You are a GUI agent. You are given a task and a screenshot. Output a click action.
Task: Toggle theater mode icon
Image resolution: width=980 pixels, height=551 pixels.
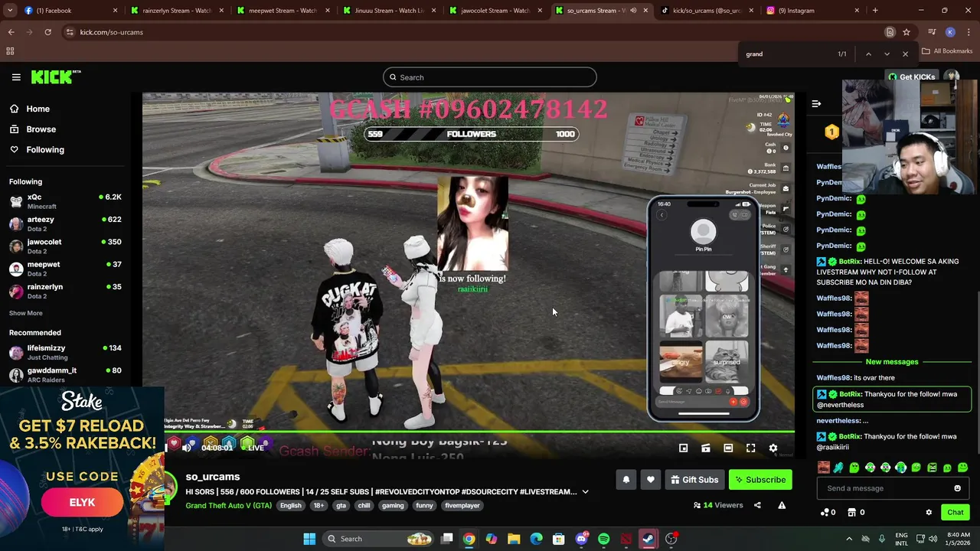coord(728,448)
